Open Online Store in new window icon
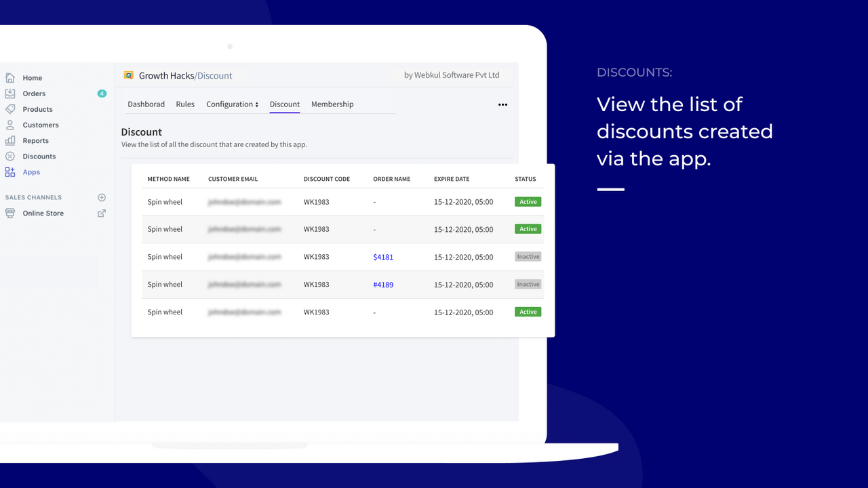Viewport: 868px width, 488px height. click(102, 213)
